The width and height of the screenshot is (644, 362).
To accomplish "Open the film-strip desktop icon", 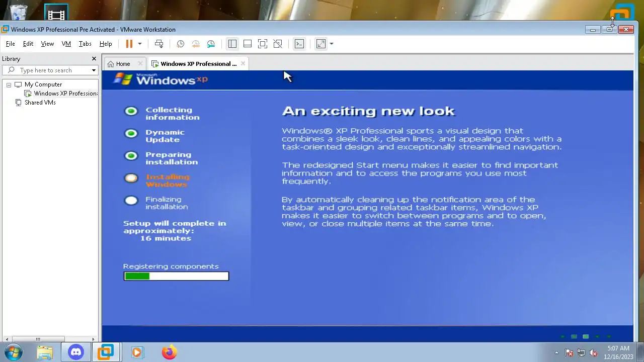I will tap(56, 13).
